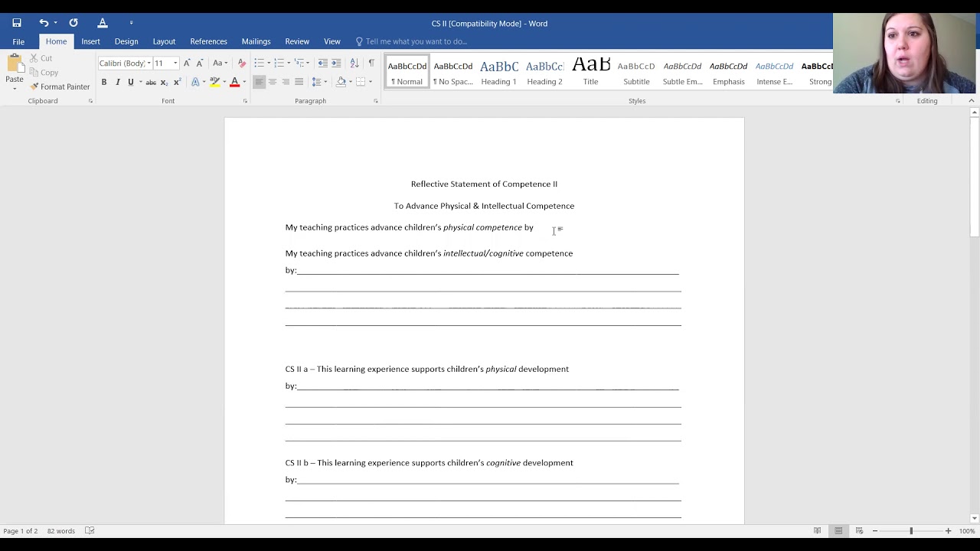
Task: Switch to Read Mode view icon
Action: coord(817,530)
